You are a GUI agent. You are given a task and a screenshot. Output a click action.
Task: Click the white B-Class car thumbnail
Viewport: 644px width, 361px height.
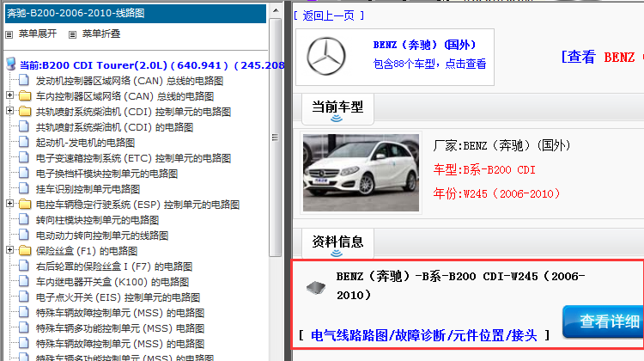(x=361, y=173)
